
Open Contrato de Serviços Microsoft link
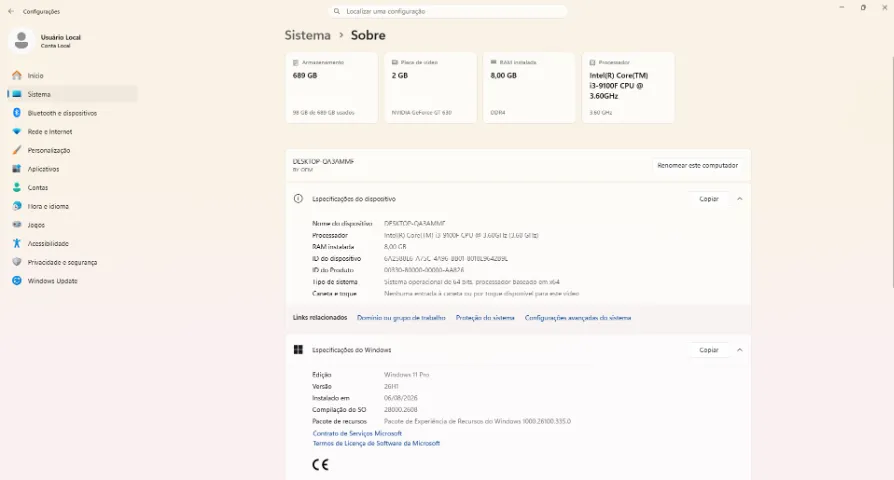(357, 433)
